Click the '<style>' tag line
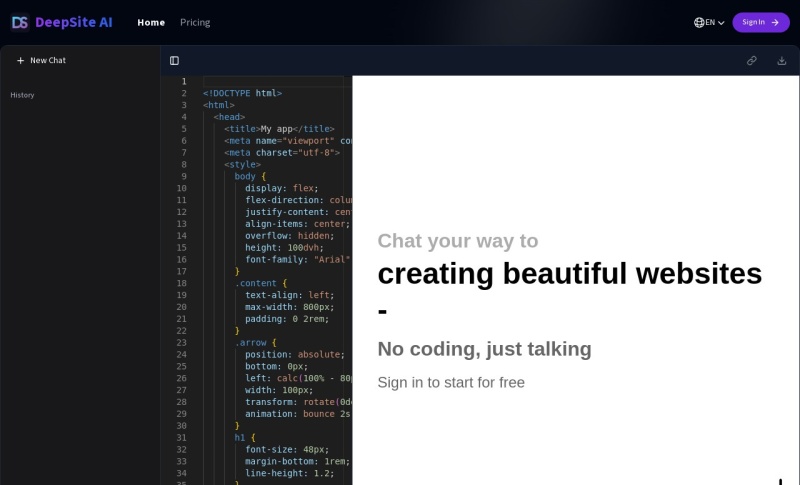 pyautogui.click(x=242, y=164)
